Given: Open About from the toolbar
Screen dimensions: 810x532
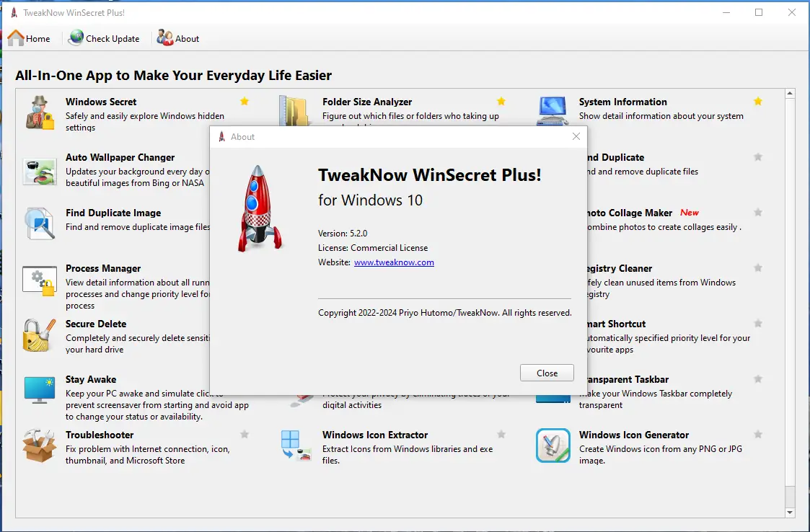Looking at the screenshot, I should [x=178, y=38].
